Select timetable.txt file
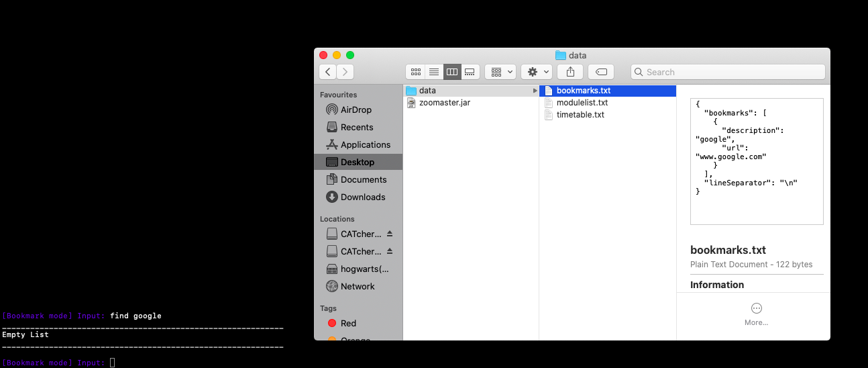 pos(608,115)
